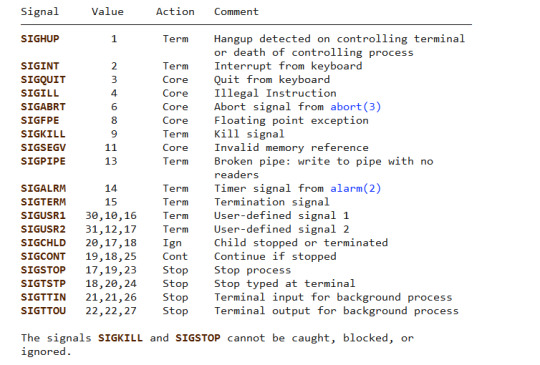Image resolution: width=540 pixels, height=365 pixels.
Task: Click the SIGUSR2 value 31,12,17
Action: pyautogui.click(x=111, y=229)
